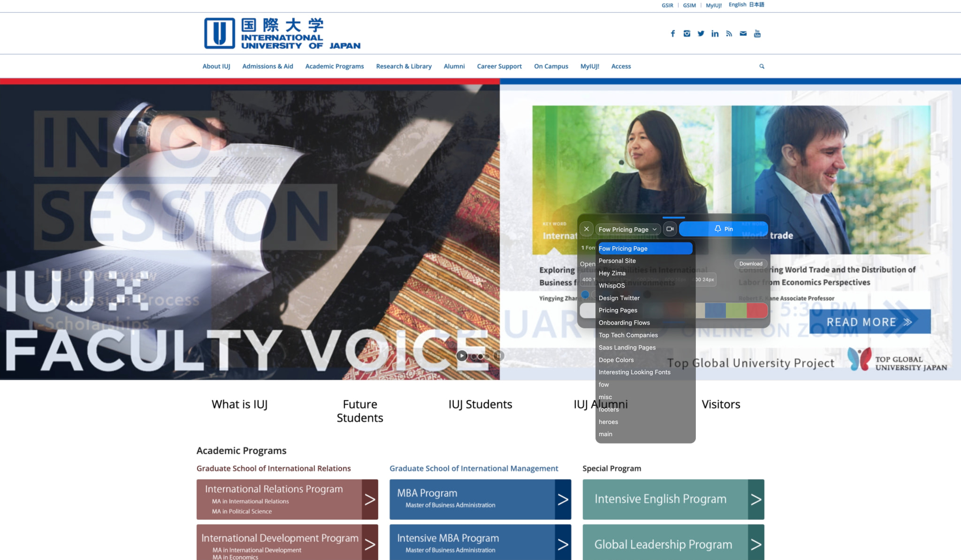The width and height of the screenshot is (961, 560).
Task: Pick the blue palette swatch
Action: coord(715,310)
